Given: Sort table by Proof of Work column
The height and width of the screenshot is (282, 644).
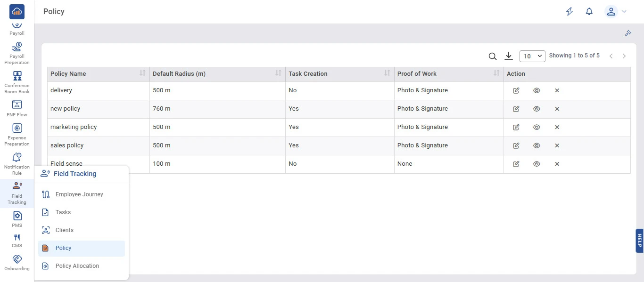Looking at the screenshot, I should [x=496, y=73].
